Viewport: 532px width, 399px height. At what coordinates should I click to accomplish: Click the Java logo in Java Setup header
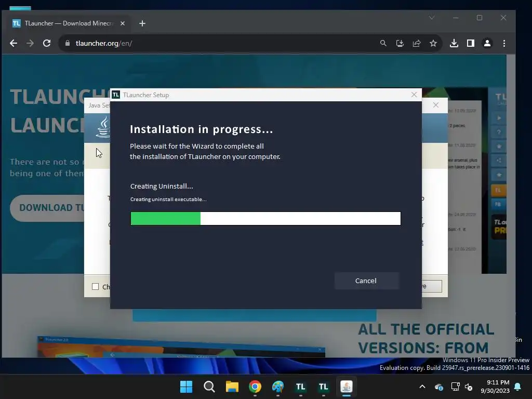tap(103, 127)
